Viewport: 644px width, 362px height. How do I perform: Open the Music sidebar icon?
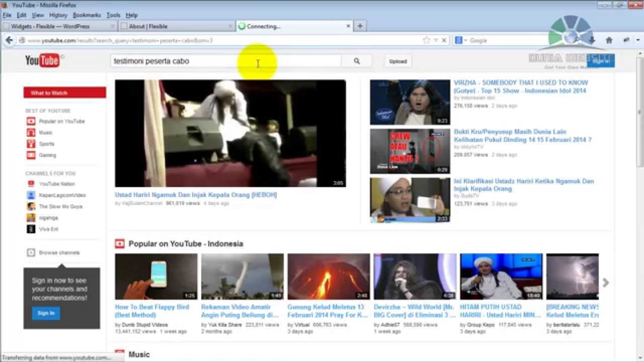coord(31,133)
